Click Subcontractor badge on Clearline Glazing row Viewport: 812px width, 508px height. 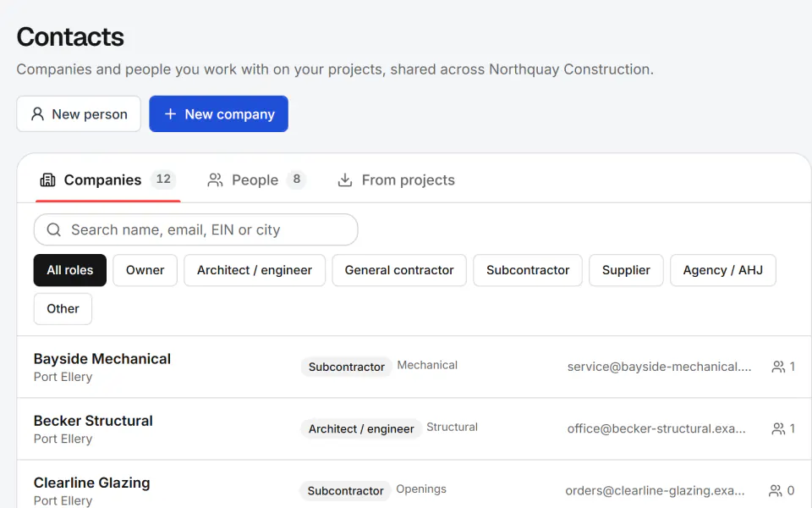pos(345,491)
